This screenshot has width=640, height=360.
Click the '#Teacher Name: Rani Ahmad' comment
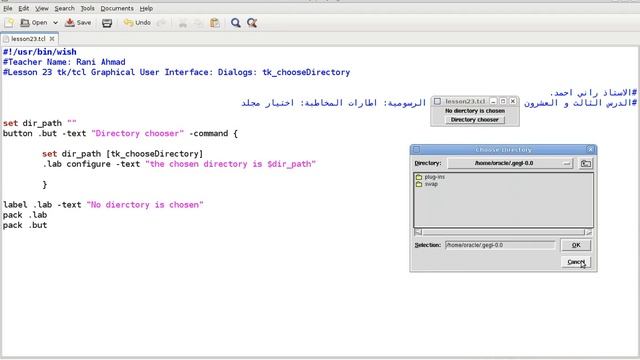64,62
